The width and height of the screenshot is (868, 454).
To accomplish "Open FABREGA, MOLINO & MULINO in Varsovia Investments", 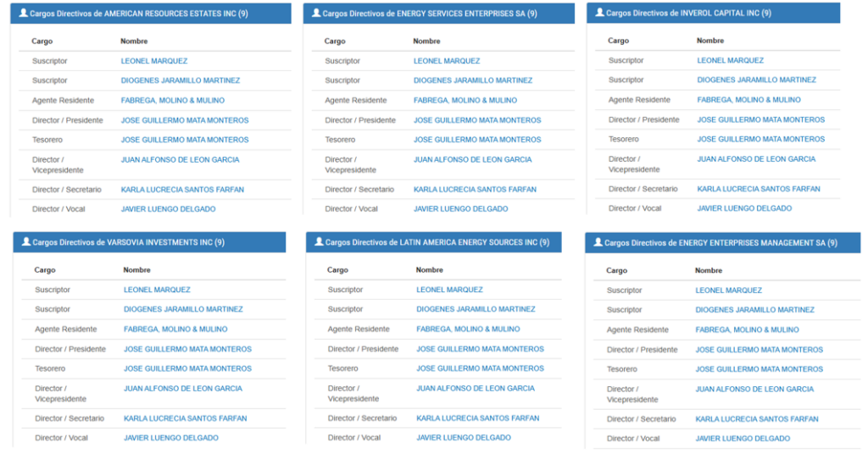I will 175,329.
